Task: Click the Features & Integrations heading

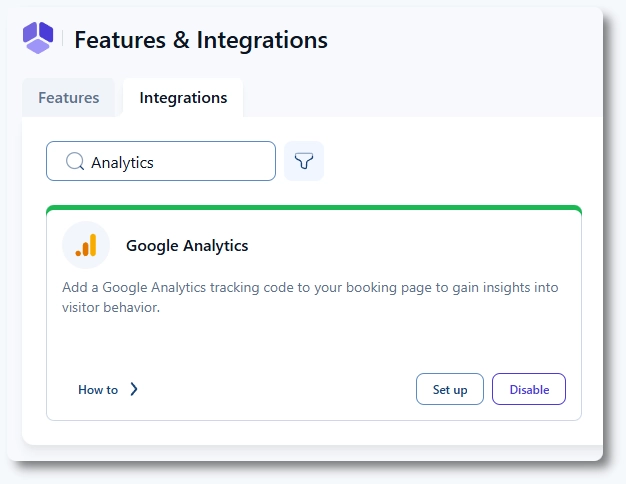Action: [x=201, y=40]
